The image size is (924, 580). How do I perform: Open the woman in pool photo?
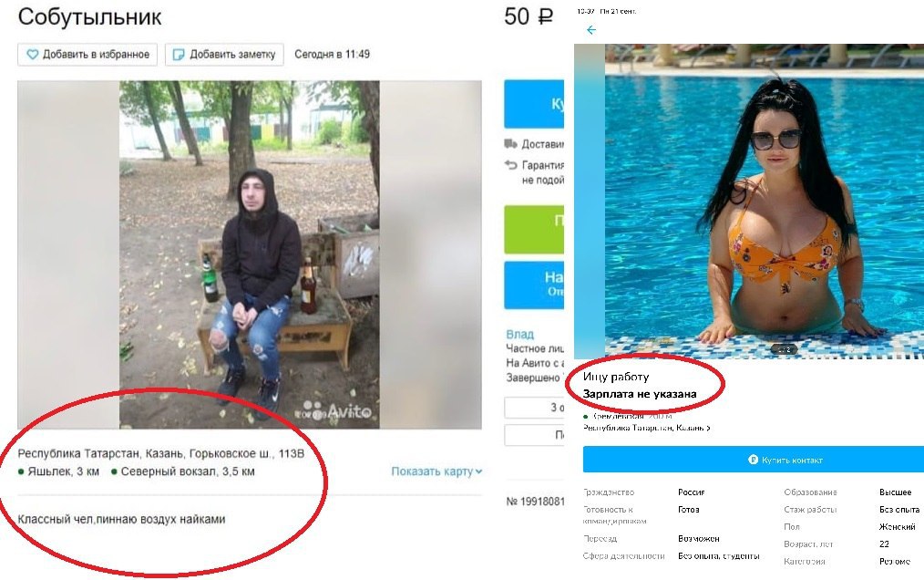point(765,202)
